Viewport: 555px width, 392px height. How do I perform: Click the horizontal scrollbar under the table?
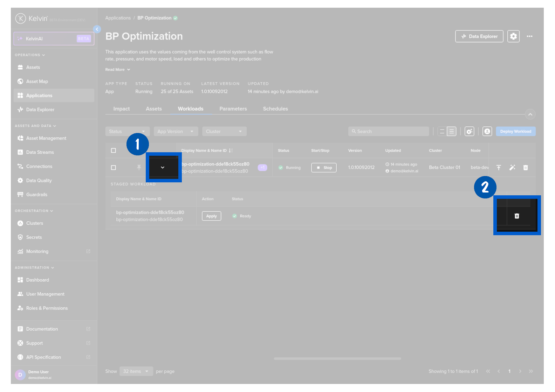[337, 358]
